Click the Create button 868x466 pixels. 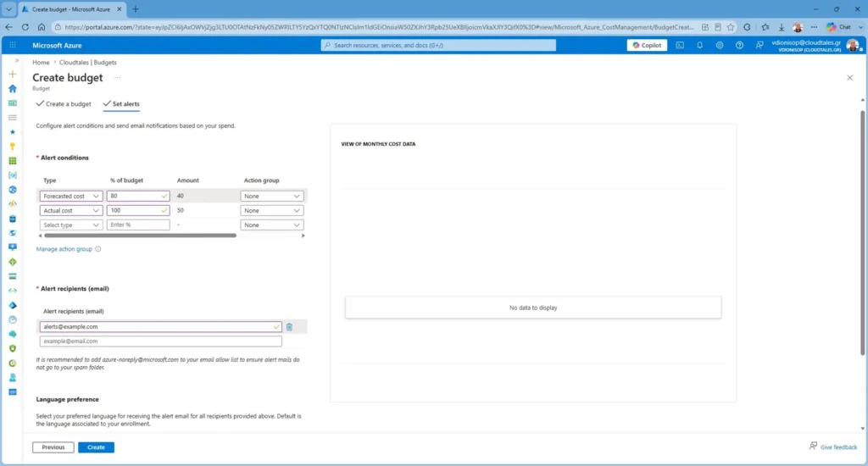[96, 447]
